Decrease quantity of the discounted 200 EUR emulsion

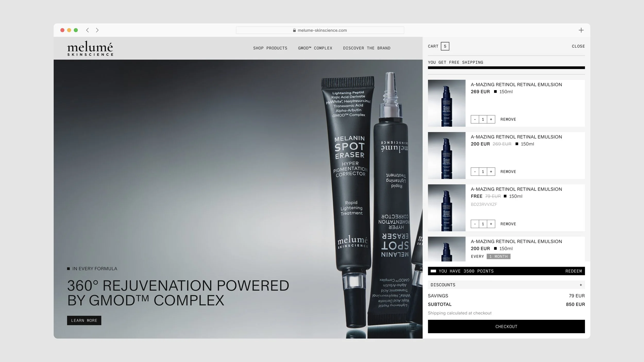[x=475, y=172]
